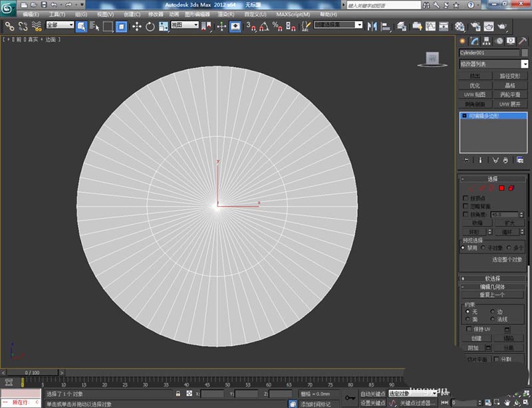This screenshot has height=408, width=532.
Task: Activate Polygon sub-object selection mode
Action: [502, 188]
